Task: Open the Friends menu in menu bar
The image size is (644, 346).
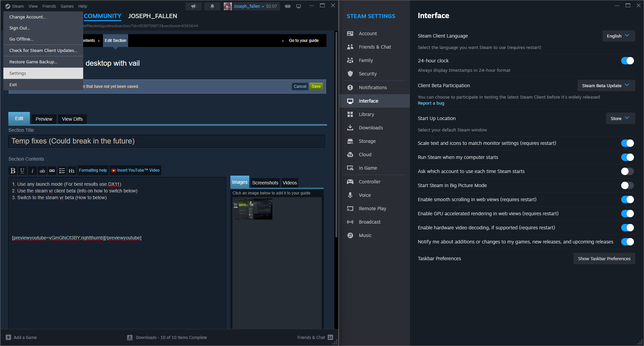Action: click(x=49, y=6)
